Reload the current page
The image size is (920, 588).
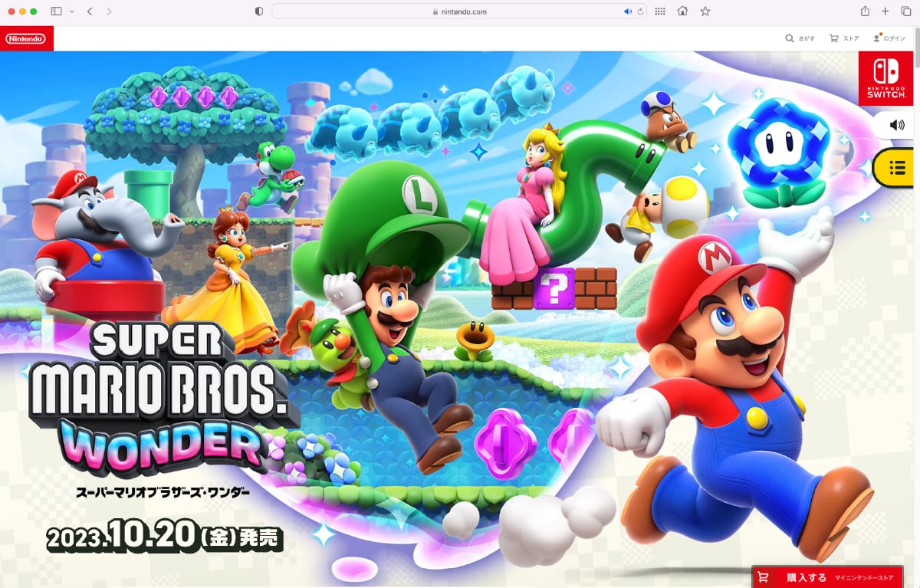click(x=640, y=11)
